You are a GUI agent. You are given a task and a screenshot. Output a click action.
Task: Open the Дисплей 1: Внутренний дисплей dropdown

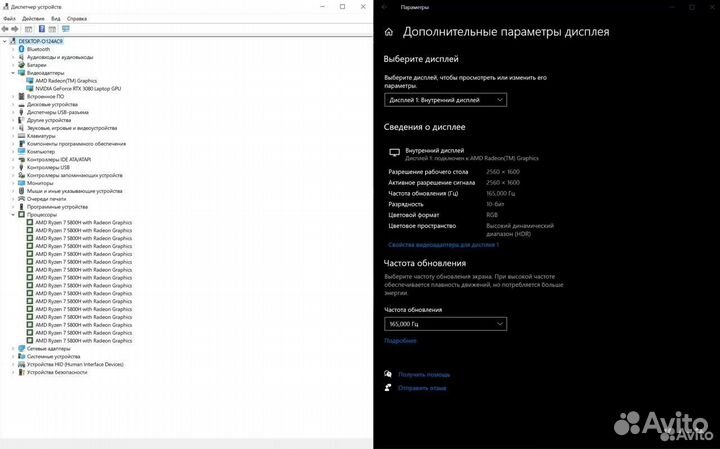[x=445, y=100]
